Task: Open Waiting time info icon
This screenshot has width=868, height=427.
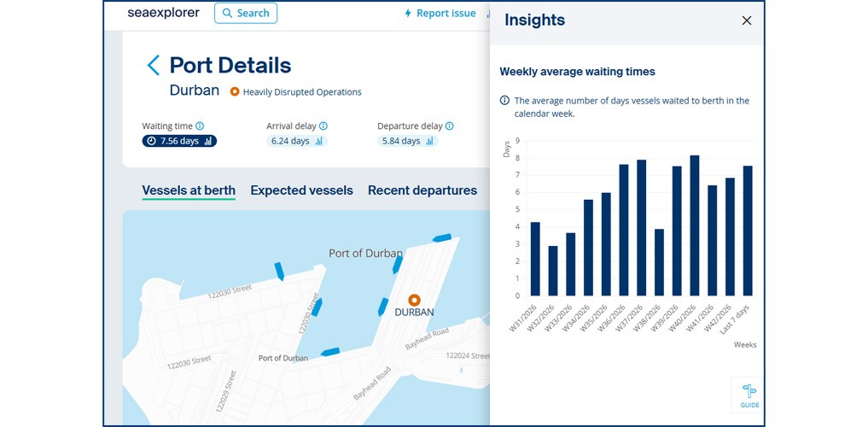Action: pos(200,126)
